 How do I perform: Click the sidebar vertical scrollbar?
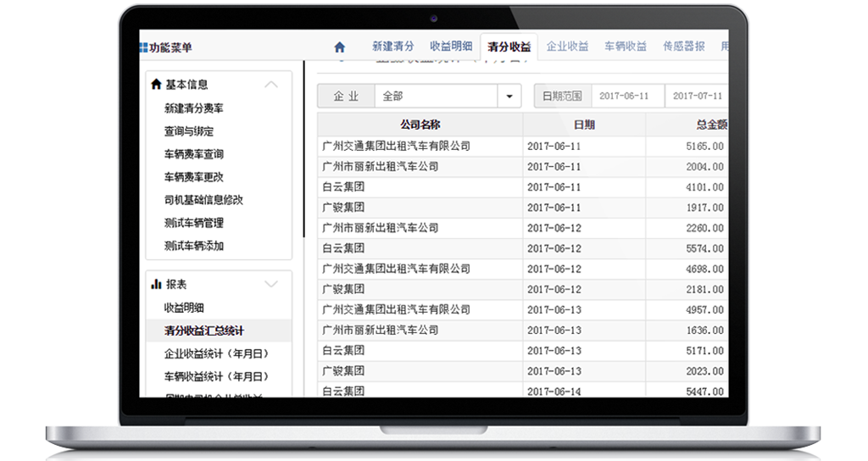(x=304, y=149)
